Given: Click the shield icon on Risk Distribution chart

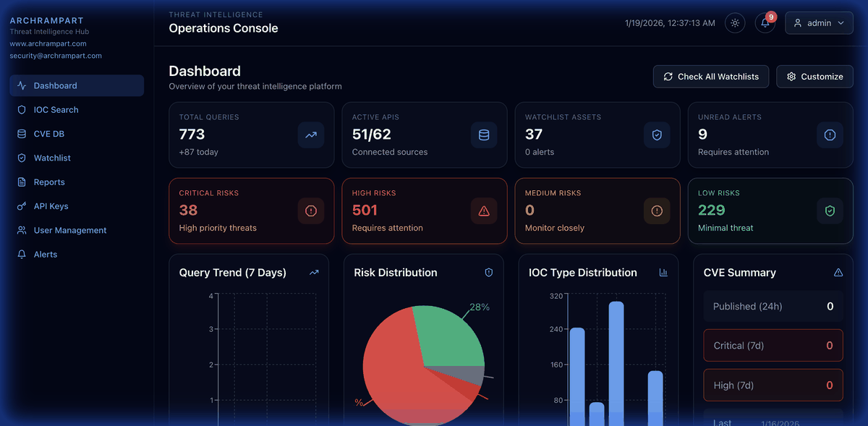Looking at the screenshot, I should pyautogui.click(x=488, y=272).
